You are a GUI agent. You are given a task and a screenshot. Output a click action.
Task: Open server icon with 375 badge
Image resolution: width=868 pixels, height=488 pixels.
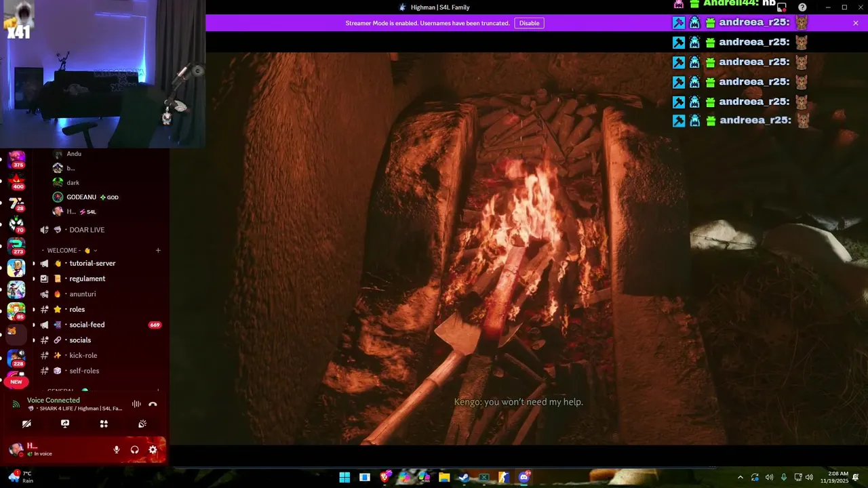pyautogui.click(x=16, y=159)
